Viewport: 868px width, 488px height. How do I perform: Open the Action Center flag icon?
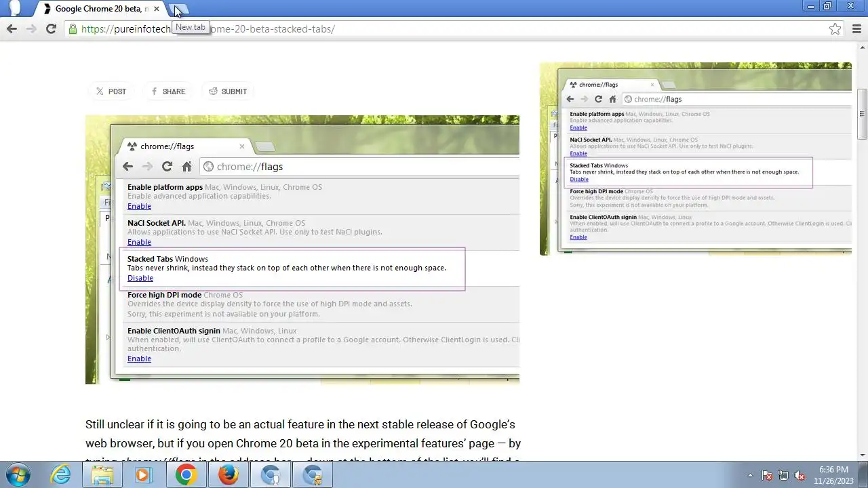click(x=767, y=475)
